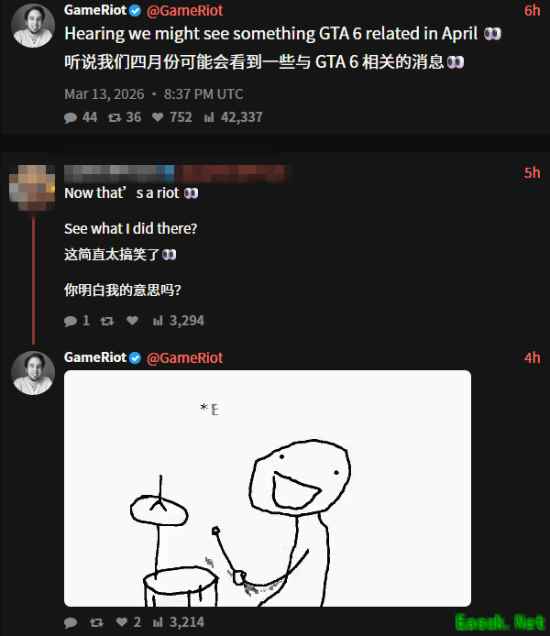
Task: Like the "See what I did there?" reply
Action: click(x=132, y=321)
